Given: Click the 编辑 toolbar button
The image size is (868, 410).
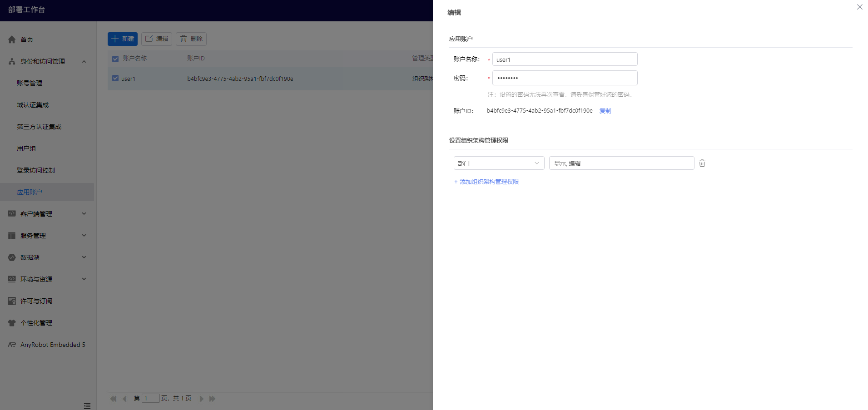Looking at the screenshot, I should (157, 39).
